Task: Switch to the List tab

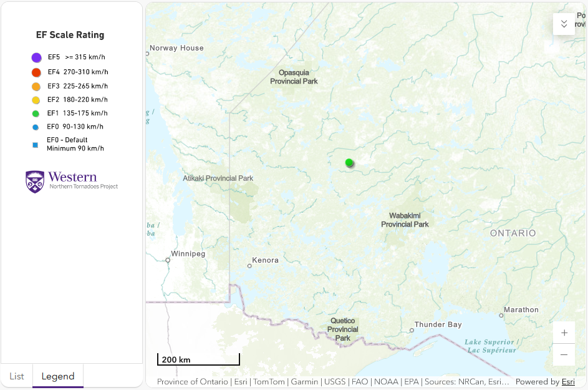Action: 17,376
